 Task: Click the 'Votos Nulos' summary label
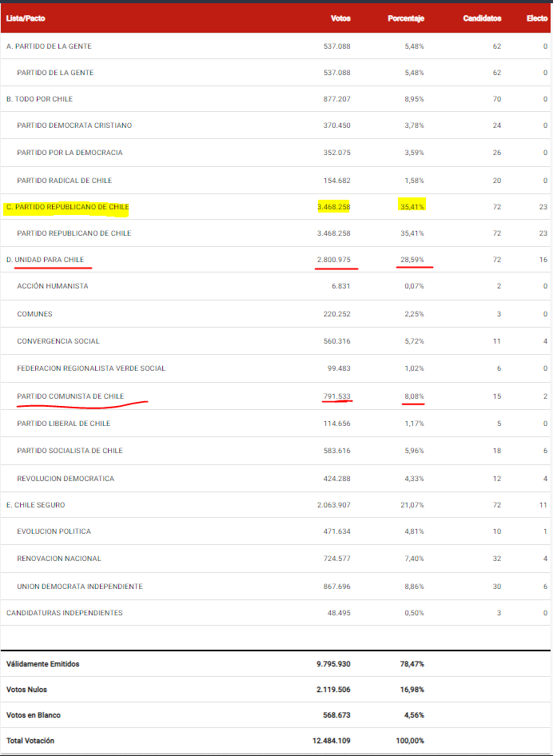pyautogui.click(x=26, y=690)
